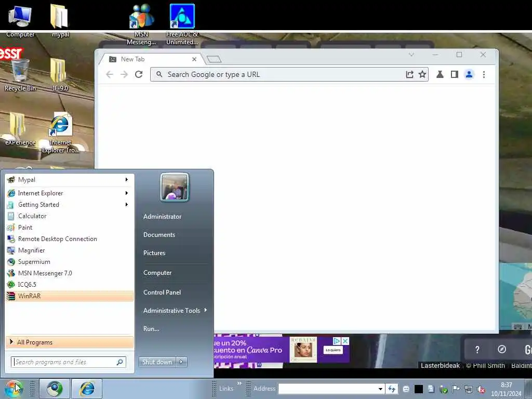Reload the browser page
The image size is (532, 399).
pos(139,74)
